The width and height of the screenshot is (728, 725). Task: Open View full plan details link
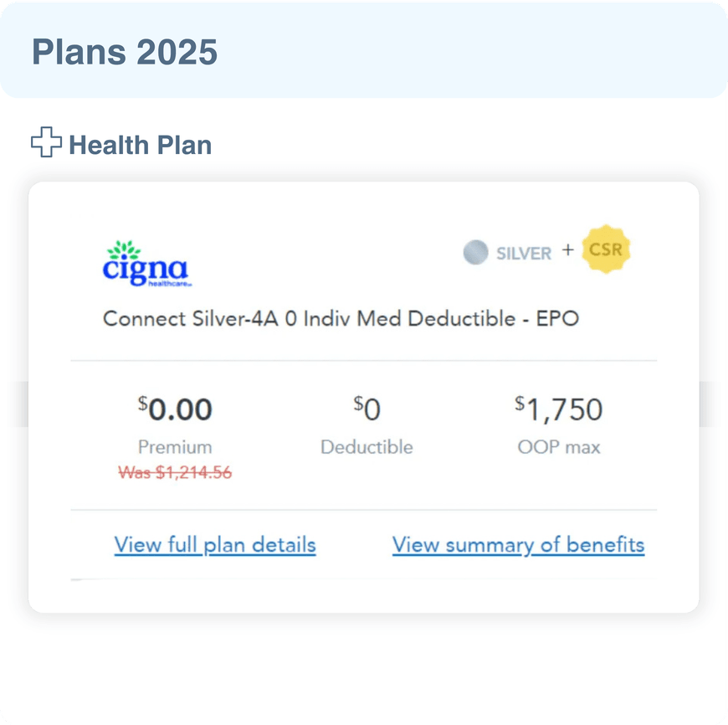point(215,544)
